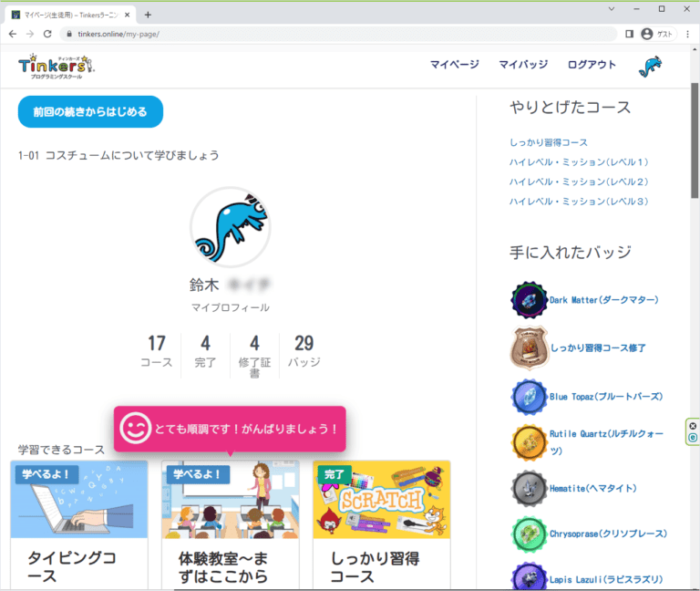Open the マイプロフィール link
700x591 pixels.
pyautogui.click(x=230, y=307)
